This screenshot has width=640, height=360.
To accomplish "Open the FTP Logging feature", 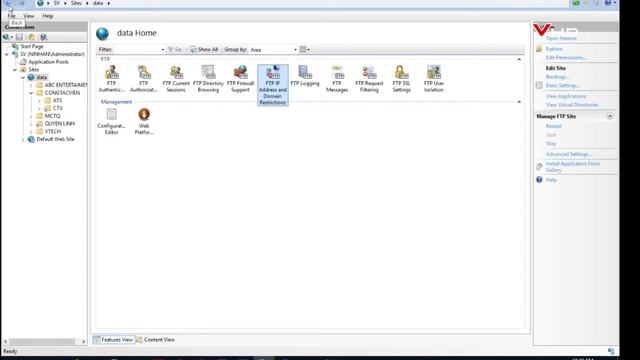I will point(305,76).
